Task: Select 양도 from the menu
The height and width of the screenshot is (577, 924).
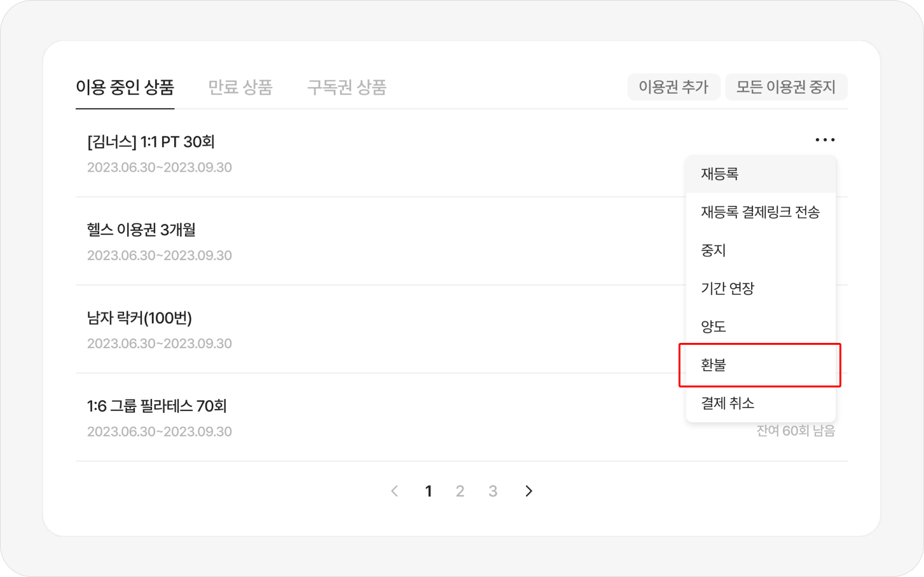Action: coord(714,327)
